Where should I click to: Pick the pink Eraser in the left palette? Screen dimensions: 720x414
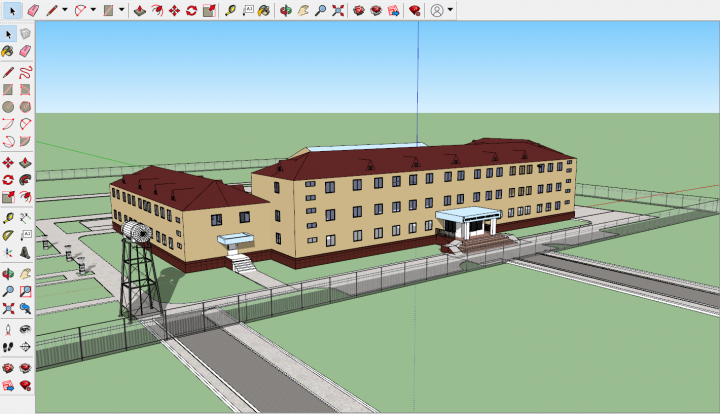pyautogui.click(x=25, y=51)
